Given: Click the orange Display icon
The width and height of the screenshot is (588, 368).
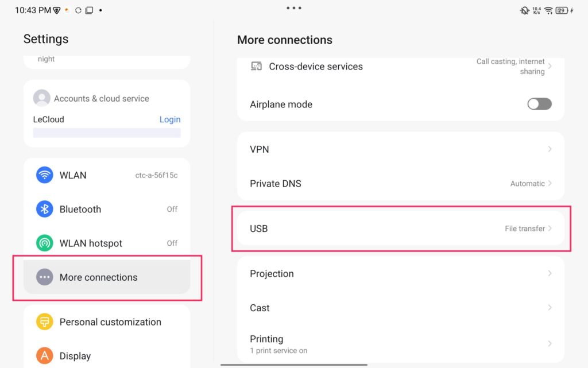Looking at the screenshot, I should click(x=44, y=356).
